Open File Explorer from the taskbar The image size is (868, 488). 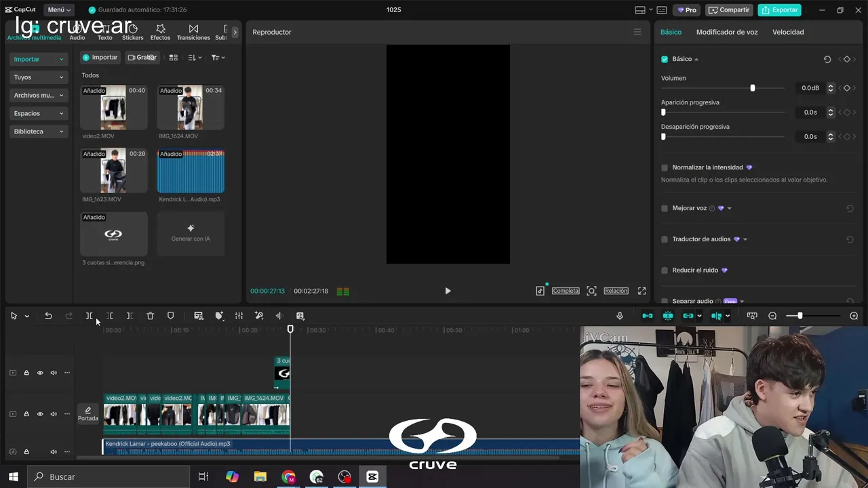click(260, 476)
